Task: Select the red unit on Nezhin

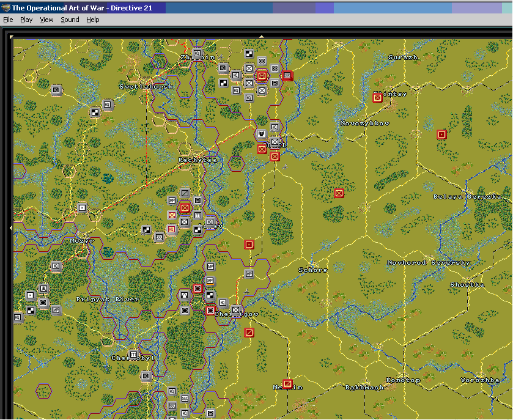Action: (287, 384)
